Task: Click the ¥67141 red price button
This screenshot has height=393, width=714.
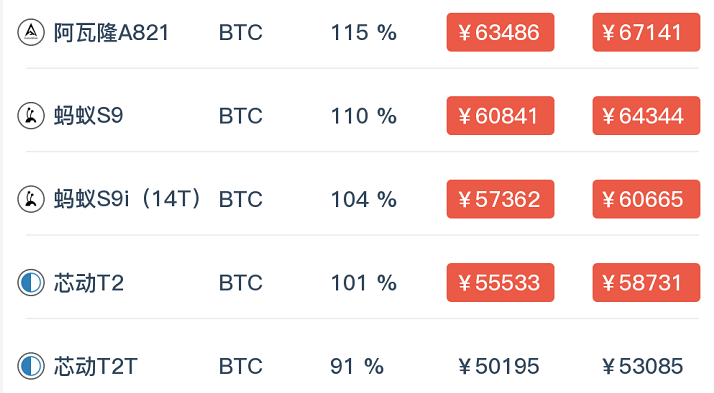Action: pos(646,32)
